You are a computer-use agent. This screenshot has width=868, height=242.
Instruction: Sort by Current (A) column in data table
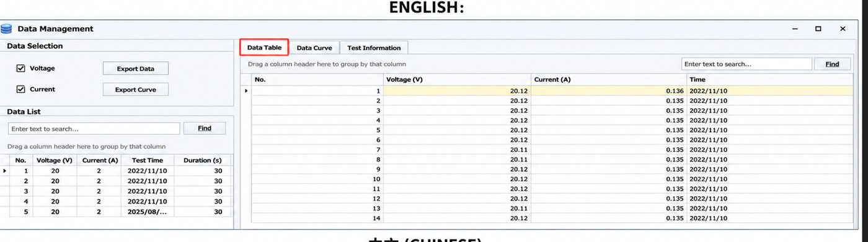coord(609,80)
